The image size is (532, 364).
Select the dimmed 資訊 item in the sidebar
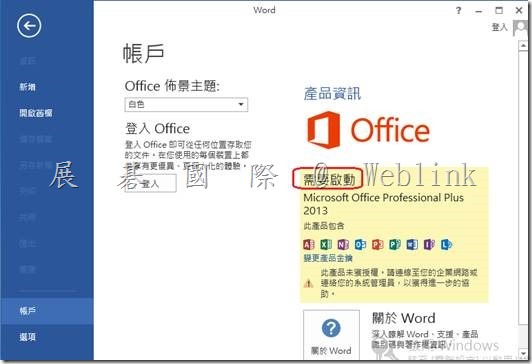click(27, 61)
